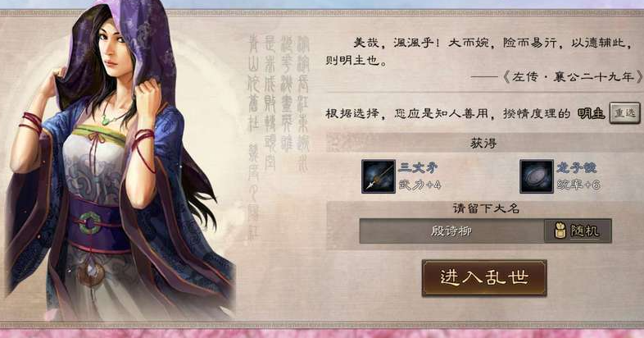This screenshot has width=644, height=338.
Task: Click the 三丈矛 spear item icon
Action: coord(379,176)
